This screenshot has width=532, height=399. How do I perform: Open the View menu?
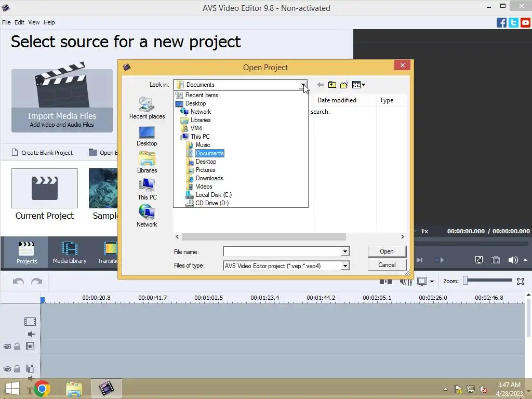click(x=34, y=22)
